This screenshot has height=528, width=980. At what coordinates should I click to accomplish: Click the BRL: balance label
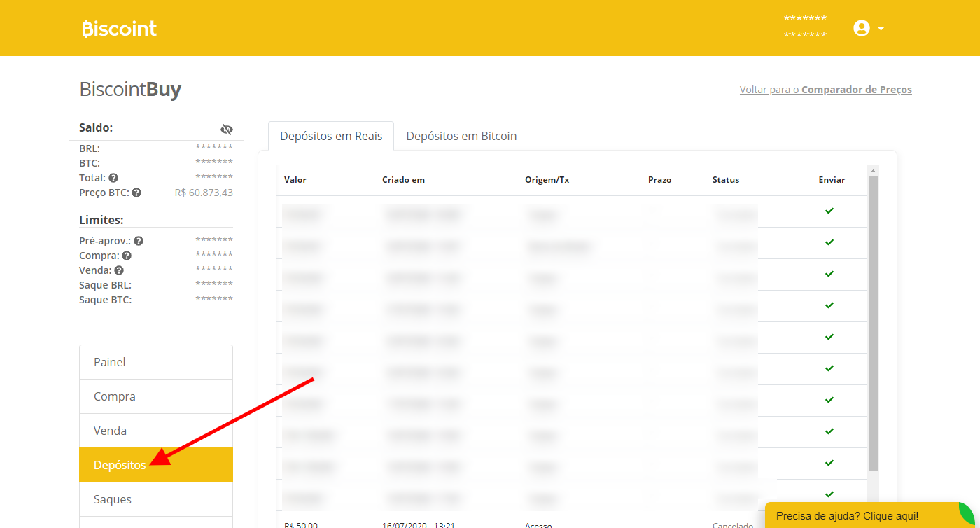click(90, 148)
